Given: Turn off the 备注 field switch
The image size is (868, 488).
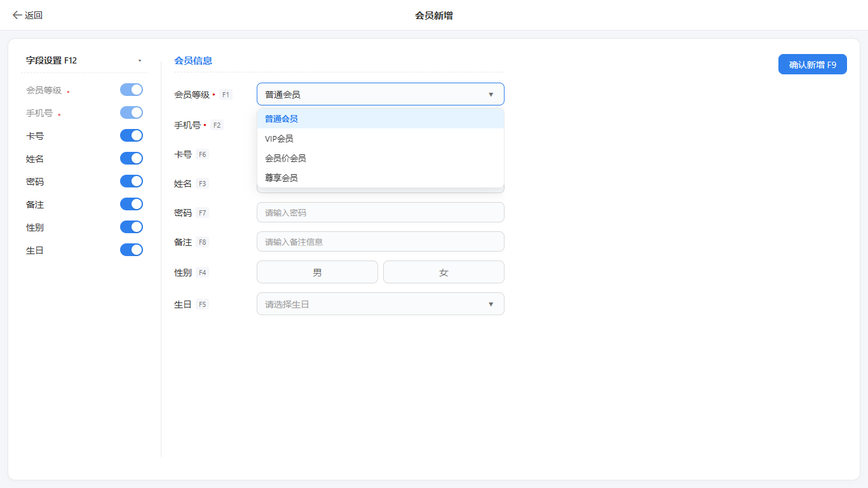Looking at the screenshot, I should click(x=132, y=204).
